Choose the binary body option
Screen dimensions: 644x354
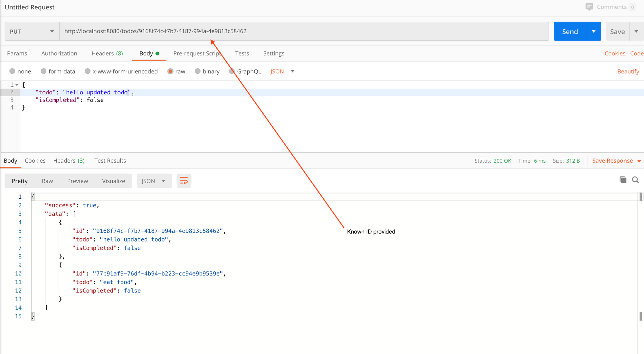(x=198, y=71)
